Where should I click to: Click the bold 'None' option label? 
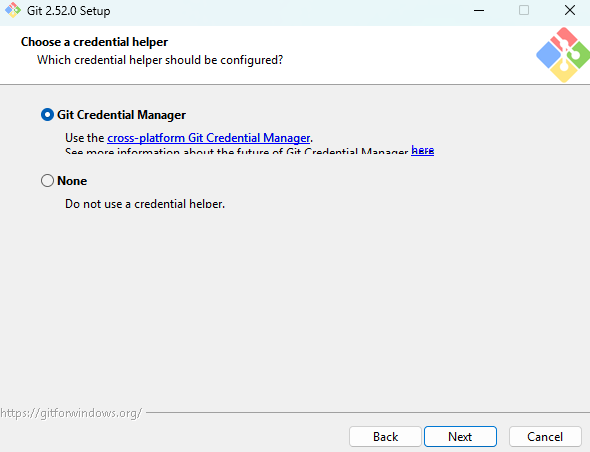click(x=72, y=181)
